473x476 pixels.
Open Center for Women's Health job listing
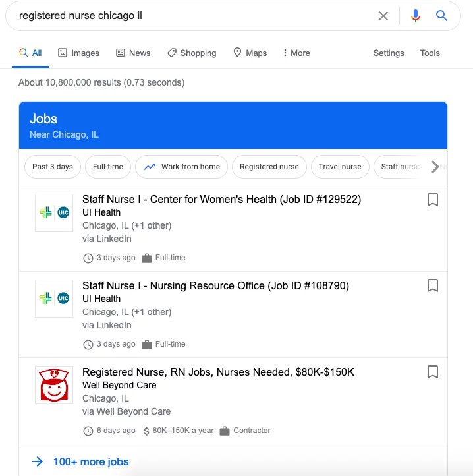coord(221,200)
